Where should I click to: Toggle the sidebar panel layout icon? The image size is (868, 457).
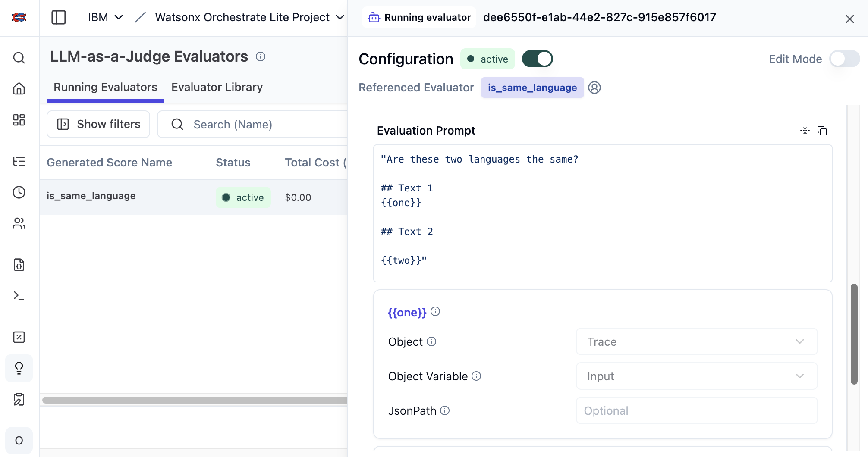(x=59, y=17)
